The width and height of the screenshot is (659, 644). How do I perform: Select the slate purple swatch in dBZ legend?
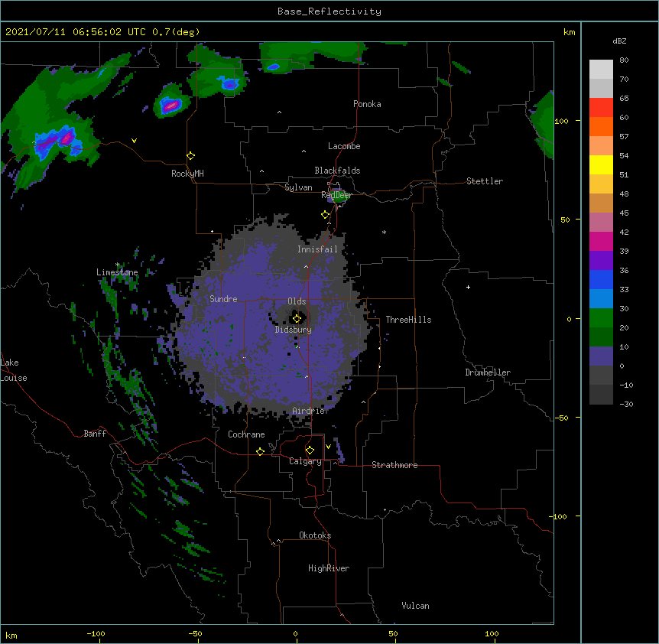tap(601, 356)
